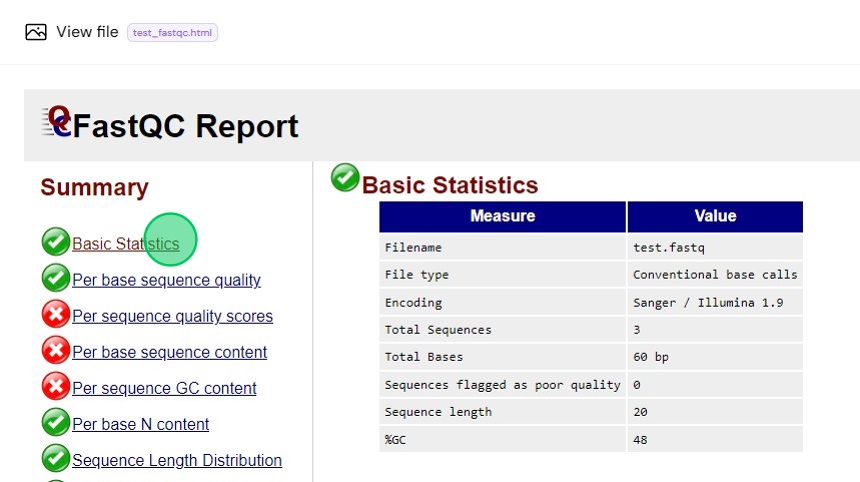
Task: Navigate to Per sequence GC content
Action: (x=164, y=389)
